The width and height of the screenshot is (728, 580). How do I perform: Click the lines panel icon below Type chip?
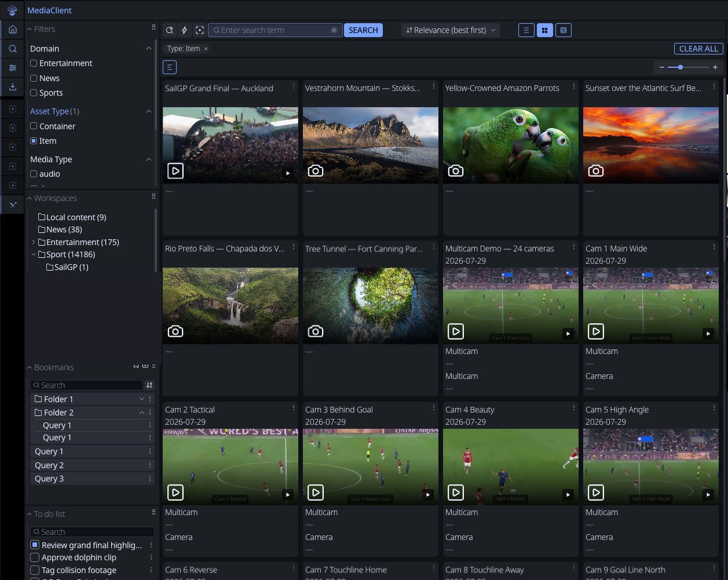169,67
